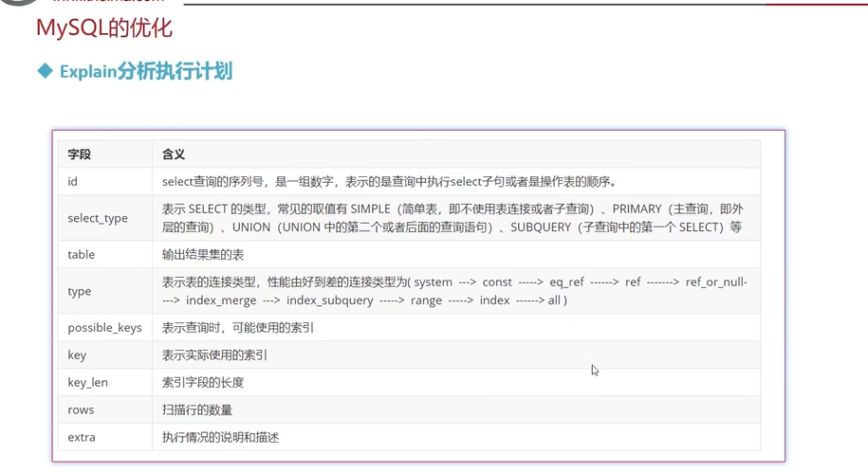This screenshot has width=868, height=472.
Task: Click the '扫描行的数量' description
Action: pyautogui.click(x=197, y=410)
